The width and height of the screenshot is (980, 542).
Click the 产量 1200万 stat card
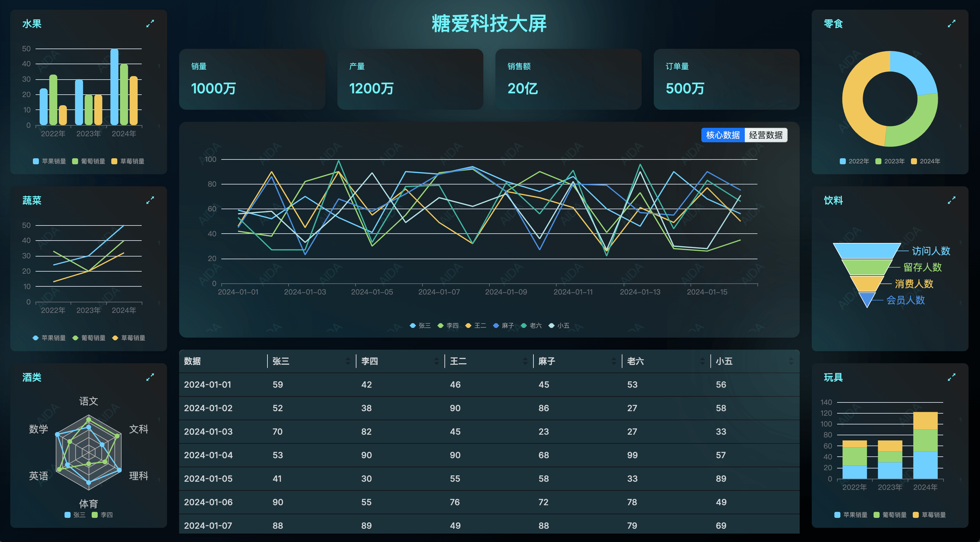(410, 79)
